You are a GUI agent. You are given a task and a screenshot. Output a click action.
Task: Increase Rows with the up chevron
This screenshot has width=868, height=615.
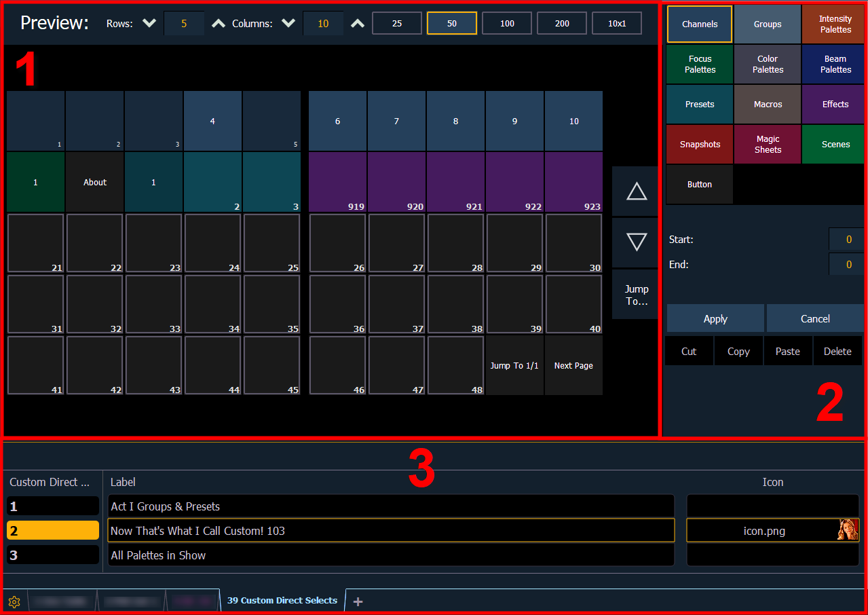(218, 23)
